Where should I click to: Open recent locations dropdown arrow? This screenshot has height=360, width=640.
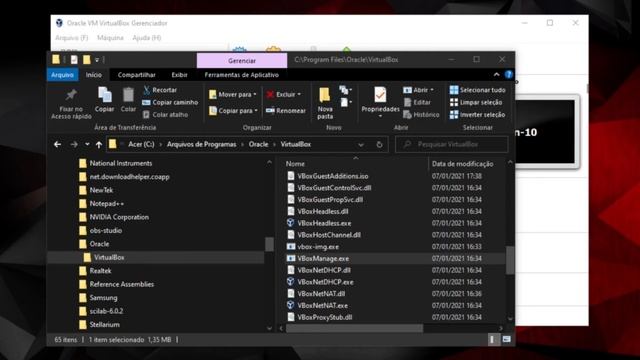coord(87,144)
